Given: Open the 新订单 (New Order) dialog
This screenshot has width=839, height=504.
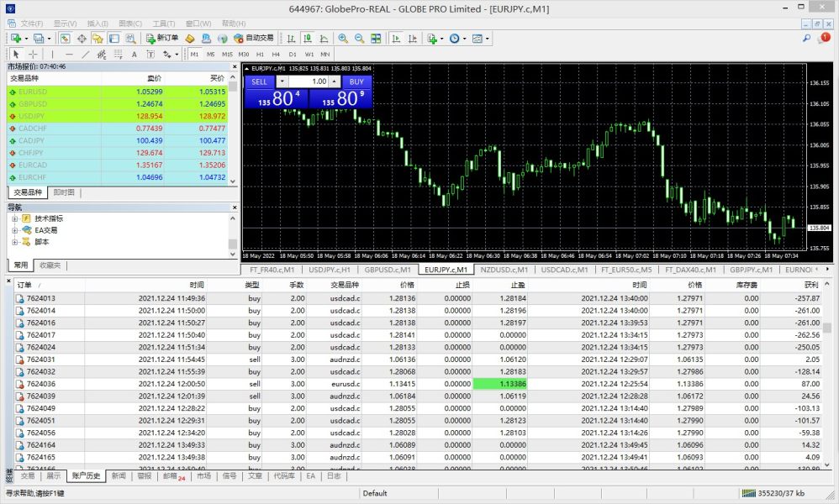Looking at the screenshot, I should tap(162, 39).
